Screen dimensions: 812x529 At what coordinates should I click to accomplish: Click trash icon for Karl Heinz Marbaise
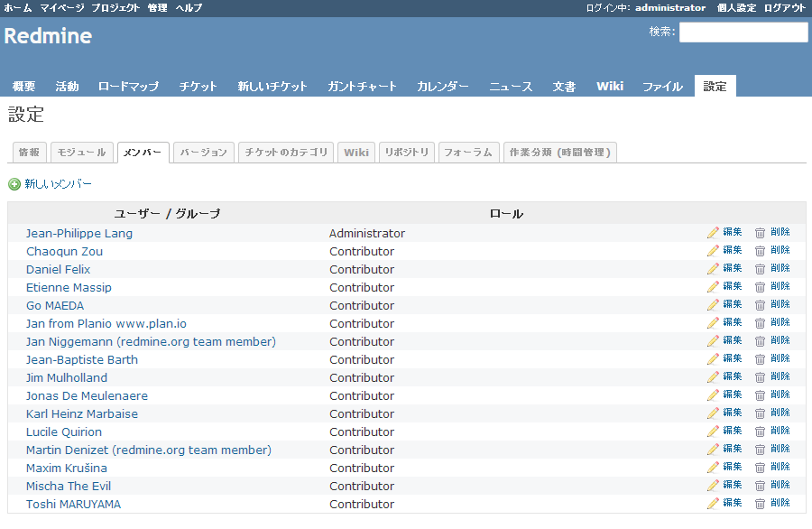click(x=760, y=413)
